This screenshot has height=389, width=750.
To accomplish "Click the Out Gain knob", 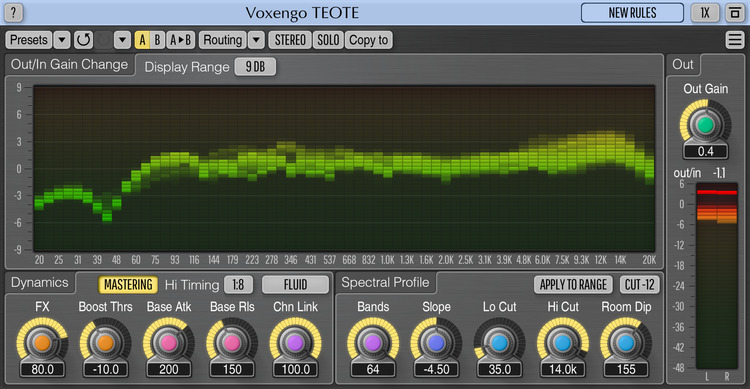I will 705,125.
